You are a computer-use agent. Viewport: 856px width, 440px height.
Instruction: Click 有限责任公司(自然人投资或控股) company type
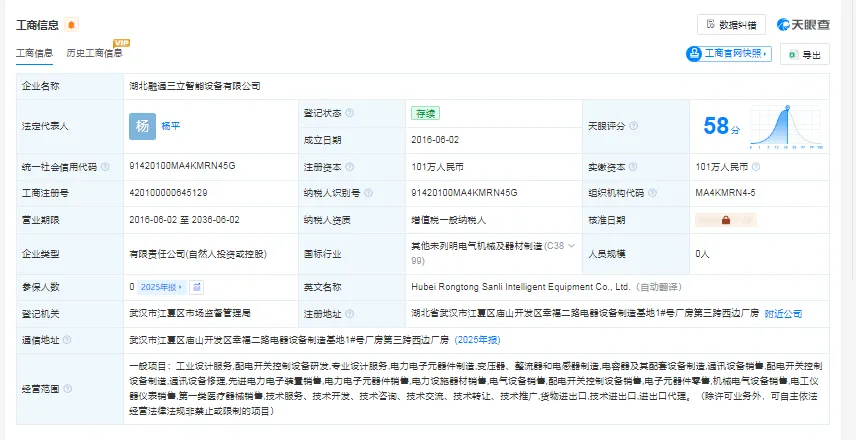click(x=198, y=254)
